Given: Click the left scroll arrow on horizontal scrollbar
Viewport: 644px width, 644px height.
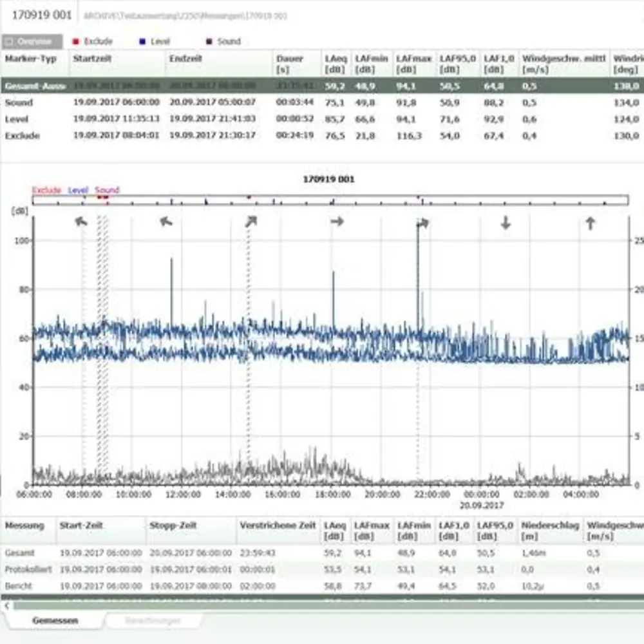Looking at the screenshot, I should point(7,606).
